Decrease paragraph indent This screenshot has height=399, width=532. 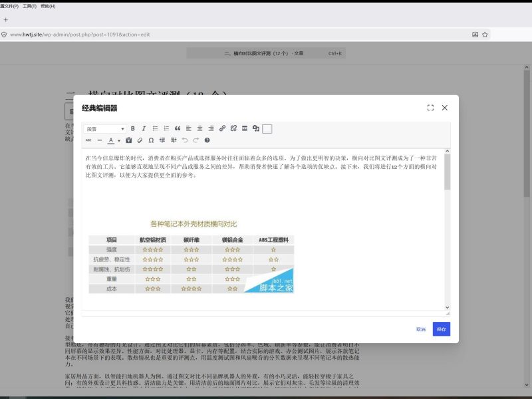pos(162,140)
